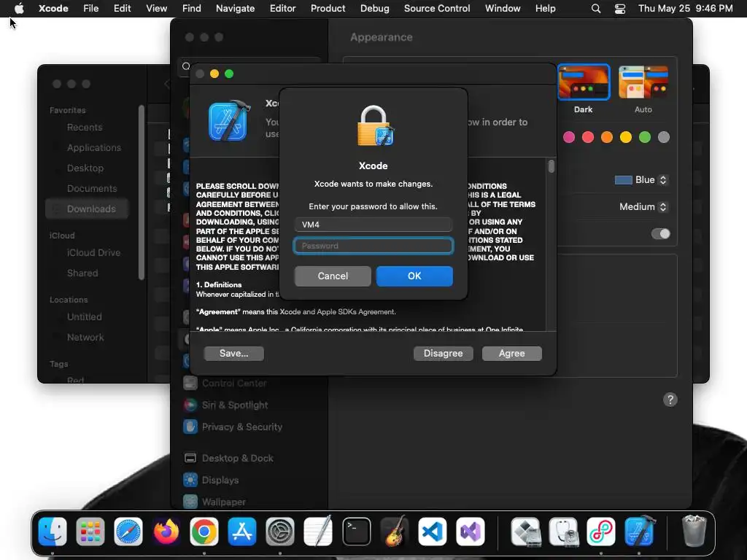Open Disk Utility in the dock
The width and height of the screenshot is (747, 560).
[x=563, y=532]
